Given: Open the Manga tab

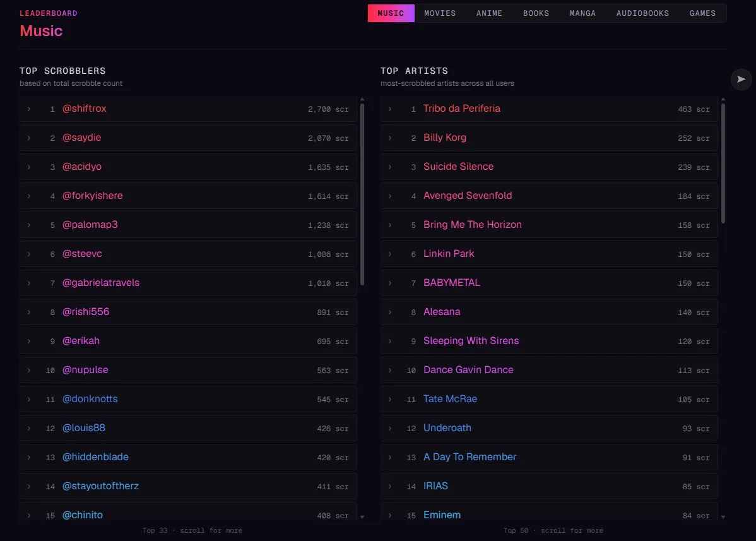Looking at the screenshot, I should click(582, 13).
